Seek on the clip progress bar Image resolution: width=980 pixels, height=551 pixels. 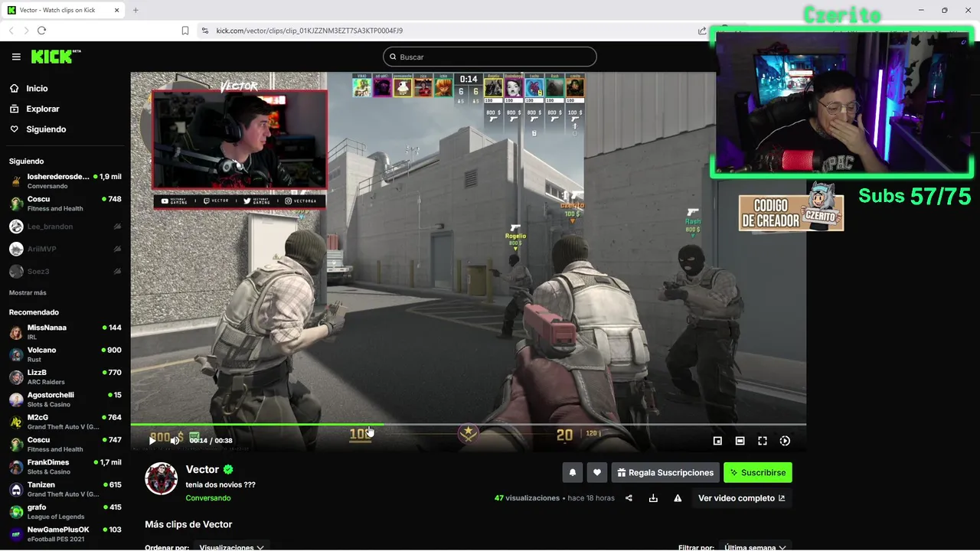click(x=469, y=424)
